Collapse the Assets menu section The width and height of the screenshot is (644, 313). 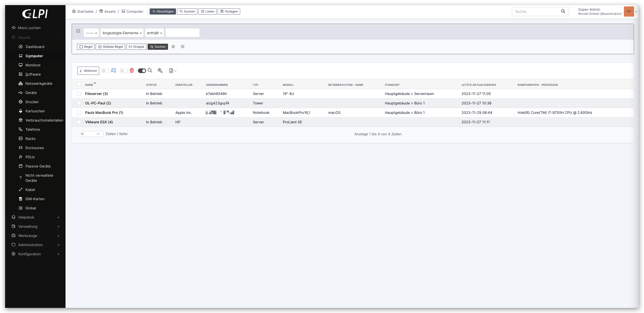click(35, 38)
